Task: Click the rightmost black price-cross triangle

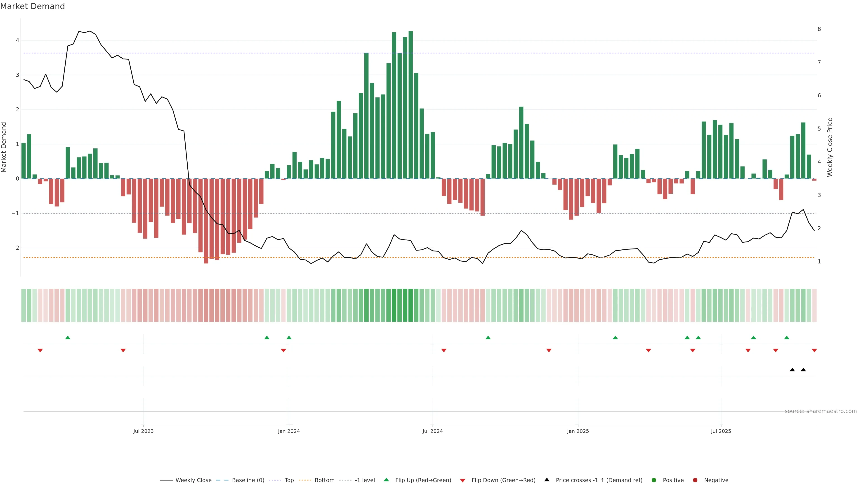Action: pos(803,370)
